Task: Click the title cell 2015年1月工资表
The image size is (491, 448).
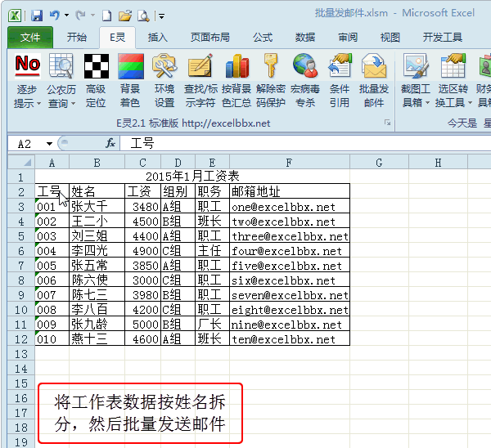Action: (x=192, y=177)
